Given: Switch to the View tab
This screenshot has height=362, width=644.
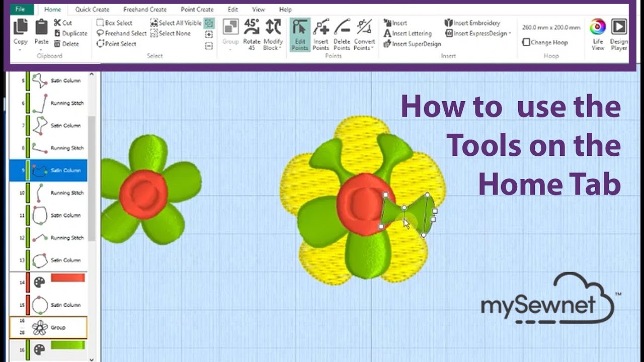Looking at the screenshot, I should (259, 9).
